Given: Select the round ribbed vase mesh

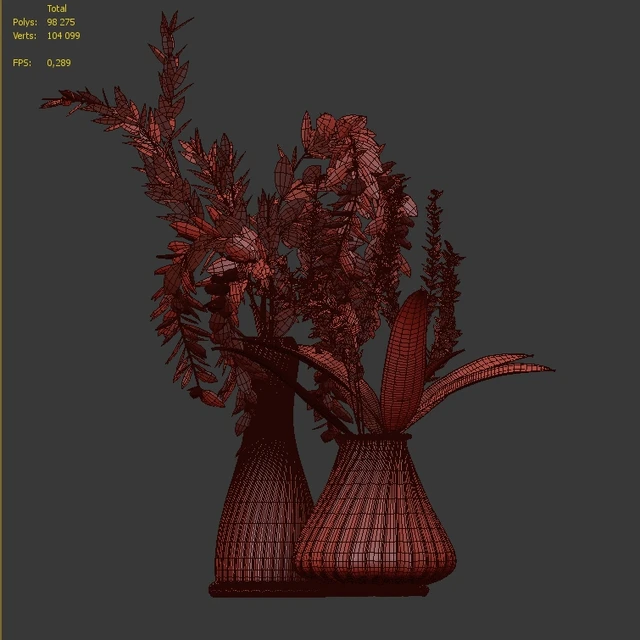Looking at the screenshot, I should 374,510.
